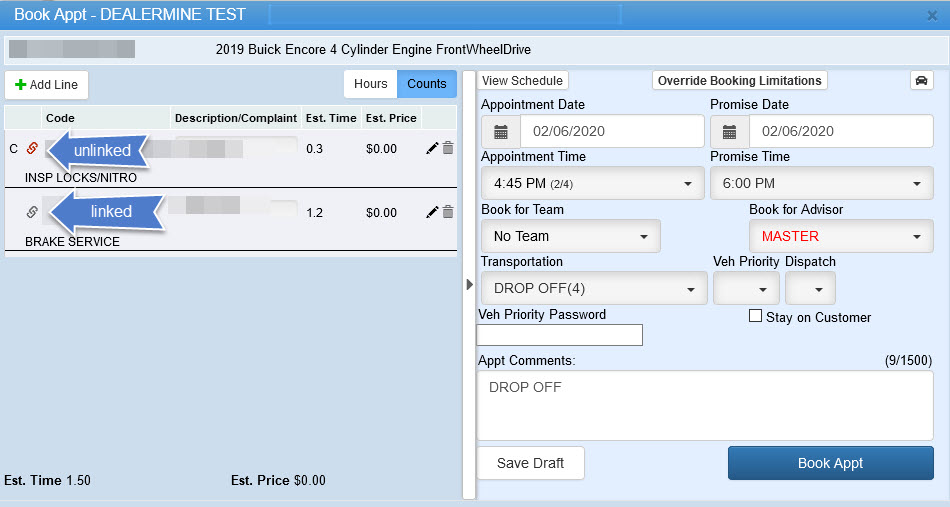Edit the INSP LOCKS/NITRO line with pencil
The width and height of the screenshot is (950, 507).
tap(432, 148)
